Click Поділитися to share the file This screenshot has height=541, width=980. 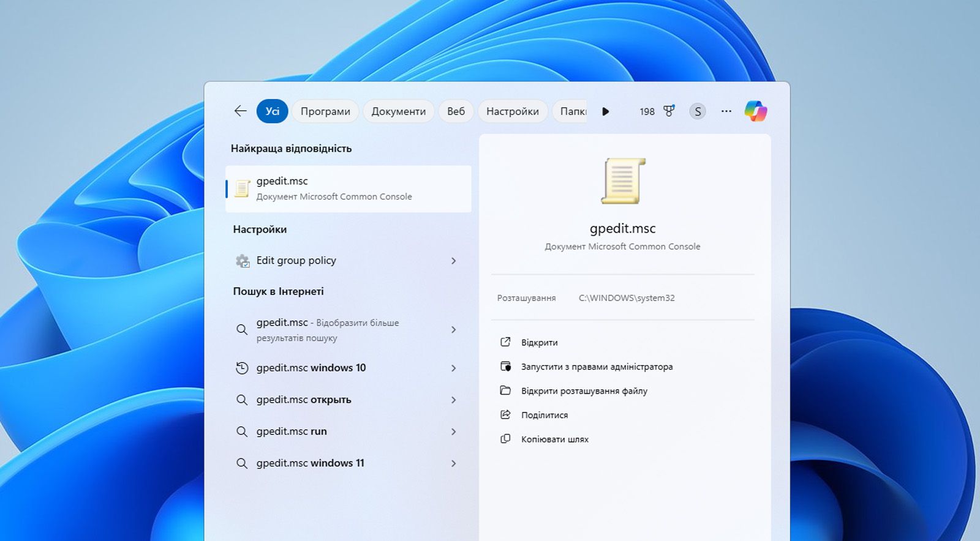click(x=545, y=415)
